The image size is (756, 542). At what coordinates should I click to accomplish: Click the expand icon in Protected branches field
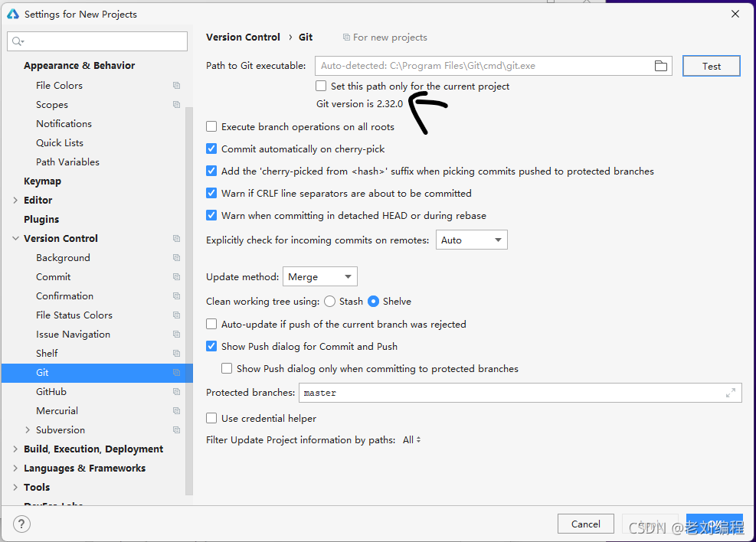[x=731, y=393]
